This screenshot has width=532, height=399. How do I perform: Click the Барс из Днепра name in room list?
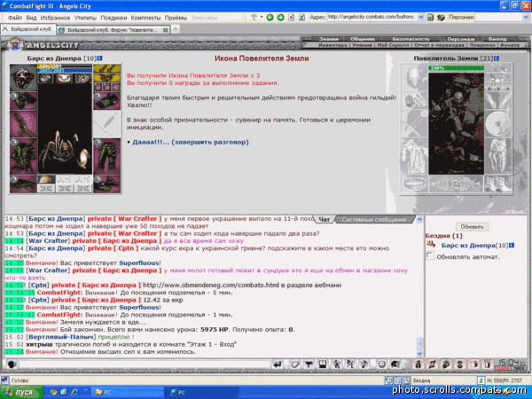tap(468, 246)
